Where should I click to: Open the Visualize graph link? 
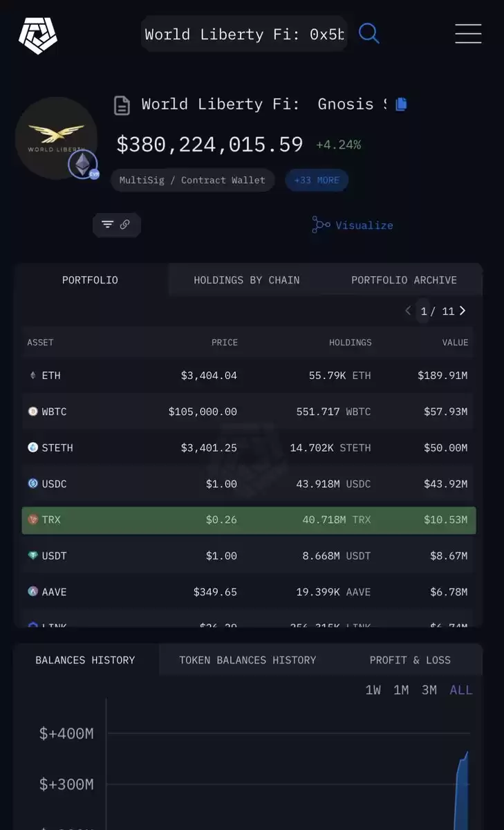click(x=353, y=225)
